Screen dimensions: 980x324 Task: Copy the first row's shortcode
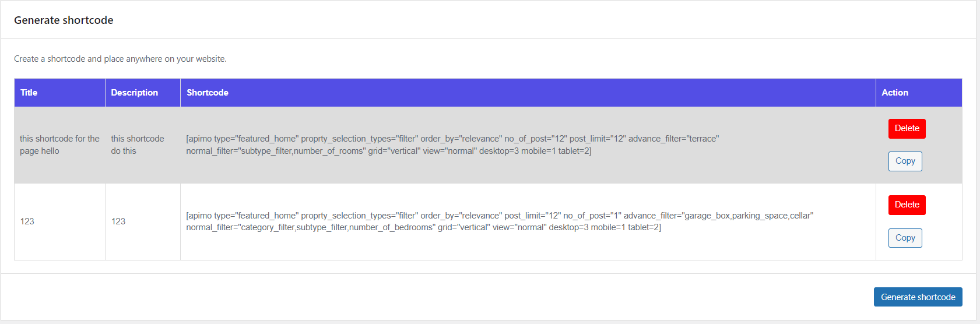click(905, 161)
